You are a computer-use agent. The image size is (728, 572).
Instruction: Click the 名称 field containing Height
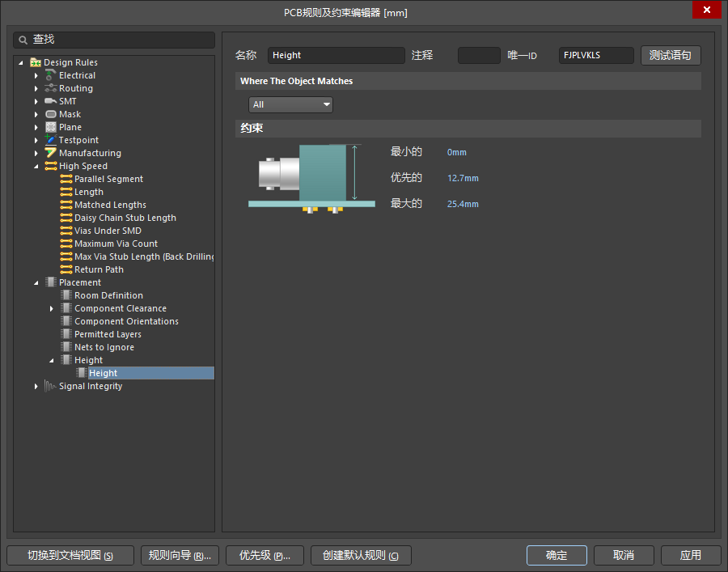pos(336,55)
